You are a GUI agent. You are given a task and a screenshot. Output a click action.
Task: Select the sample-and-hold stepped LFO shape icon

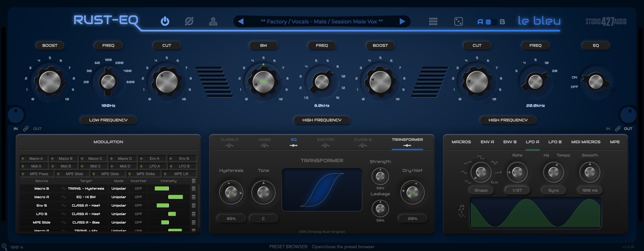(494, 163)
